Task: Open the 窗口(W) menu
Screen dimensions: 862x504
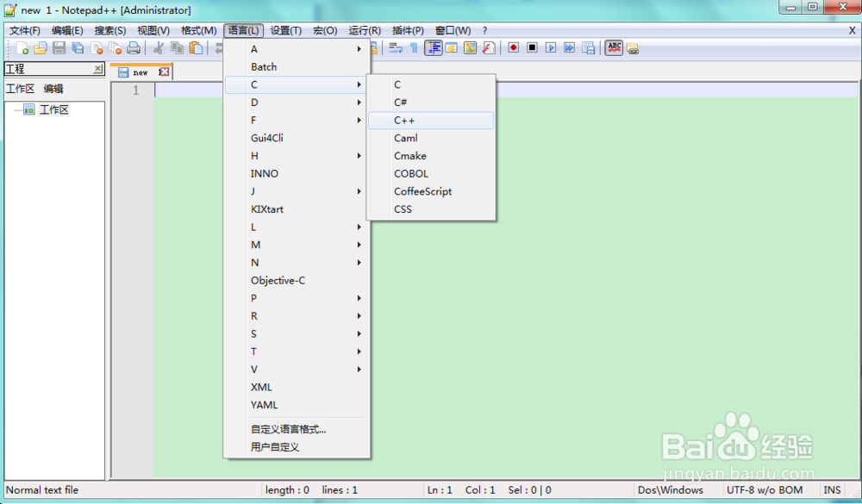Action: pos(453,30)
